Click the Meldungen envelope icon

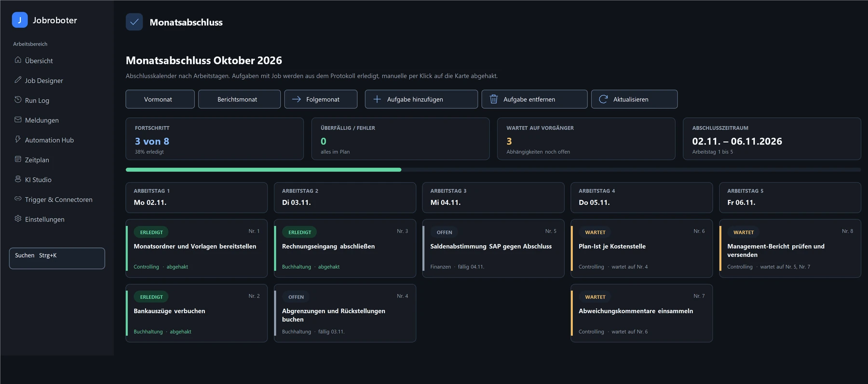pyautogui.click(x=18, y=119)
